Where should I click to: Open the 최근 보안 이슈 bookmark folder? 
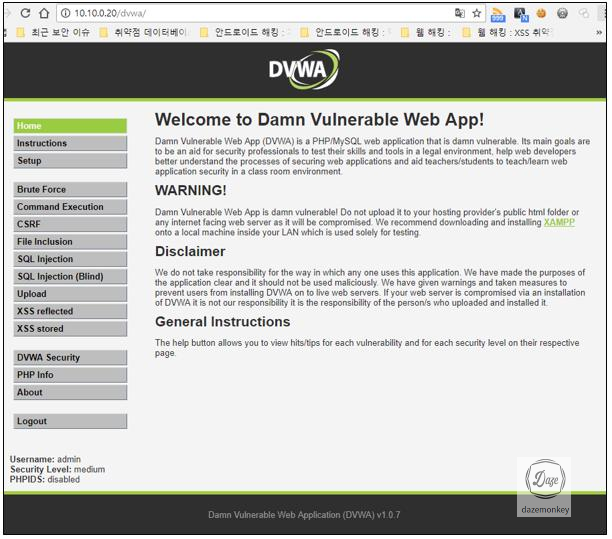point(53,32)
